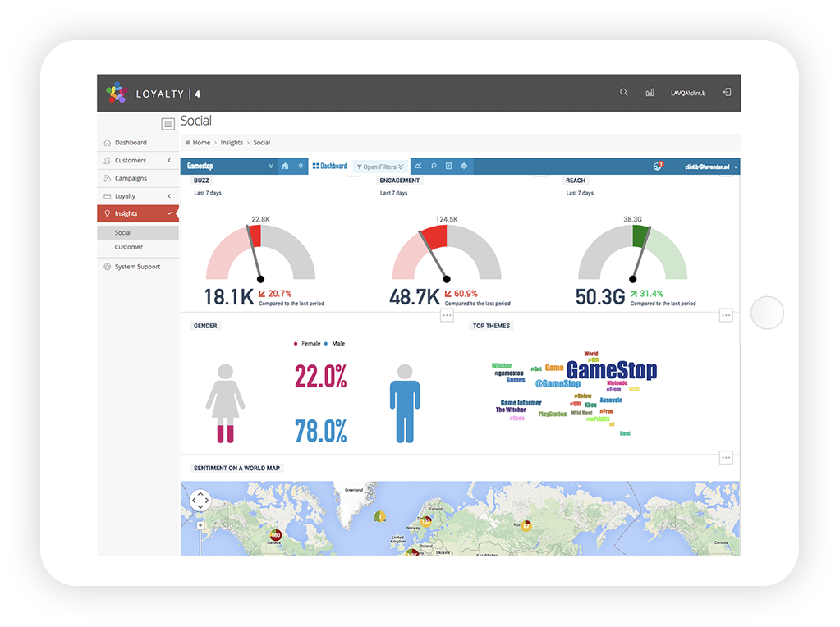Click PlayStation in the word cloud
This screenshot has width=840, height=627.
tap(553, 414)
